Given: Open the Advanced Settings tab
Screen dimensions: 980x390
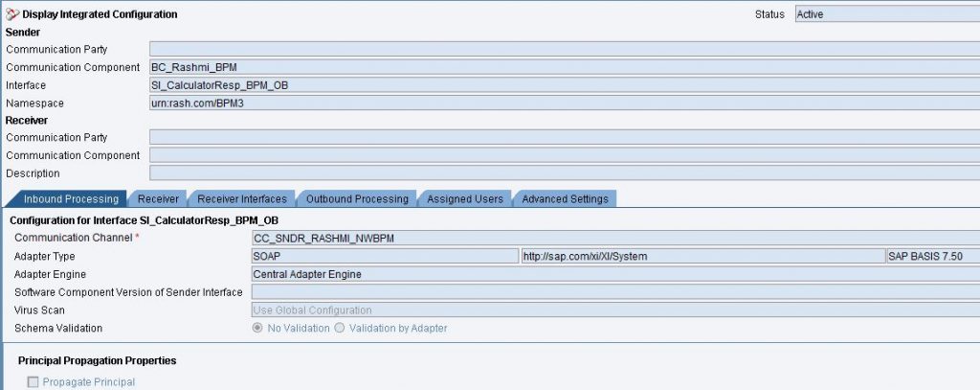Looking at the screenshot, I should (x=565, y=199).
